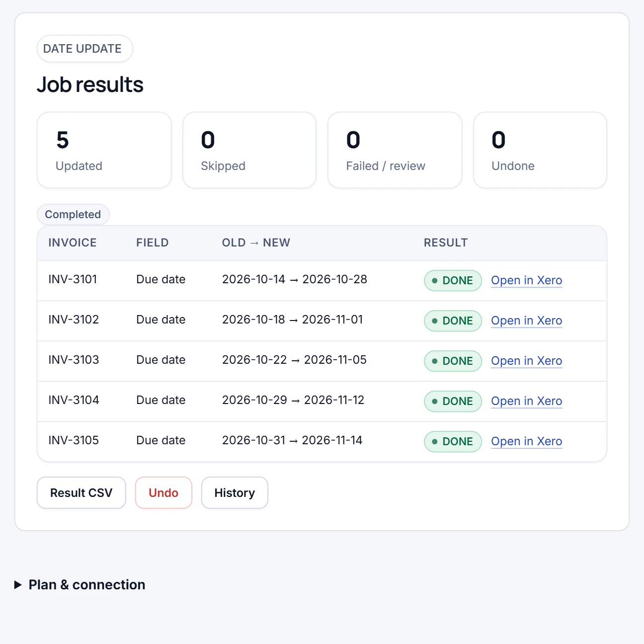
Task: Click date change 2026-10-29 → 2026-11-12
Action: pos(293,400)
